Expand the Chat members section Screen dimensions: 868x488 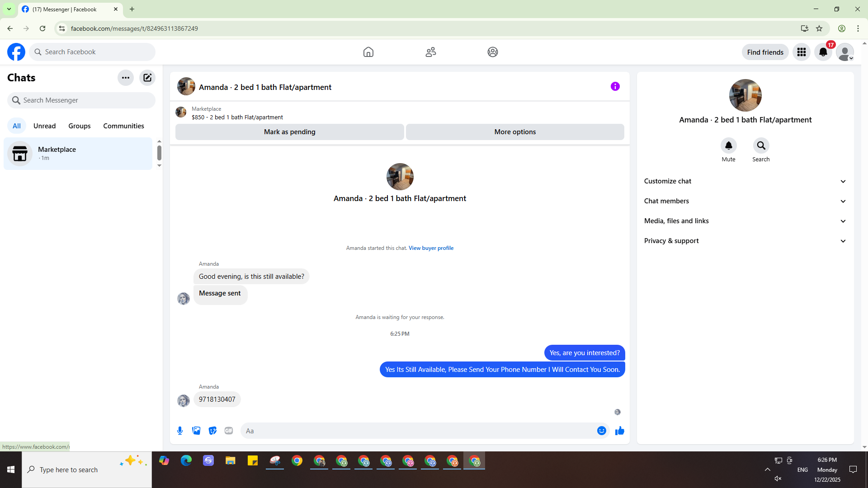coord(745,201)
